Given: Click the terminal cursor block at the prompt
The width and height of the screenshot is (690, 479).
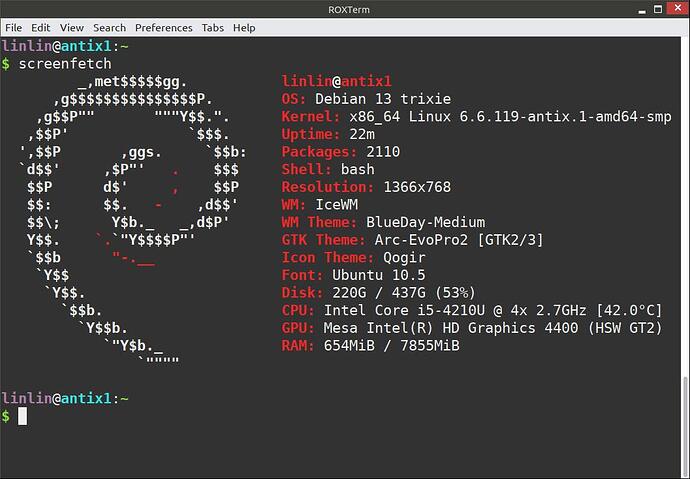Looking at the screenshot, I should point(22,416).
